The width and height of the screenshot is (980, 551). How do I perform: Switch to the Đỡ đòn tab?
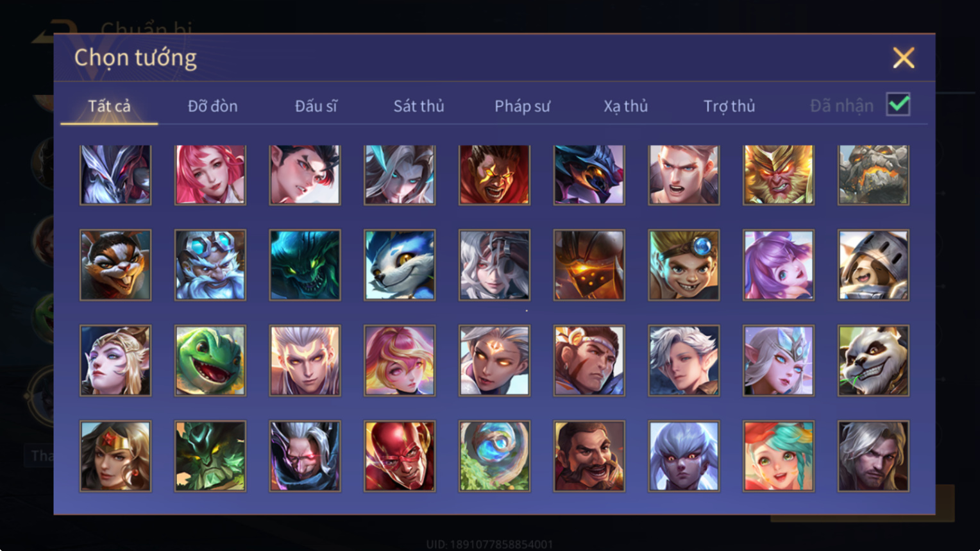(x=212, y=106)
